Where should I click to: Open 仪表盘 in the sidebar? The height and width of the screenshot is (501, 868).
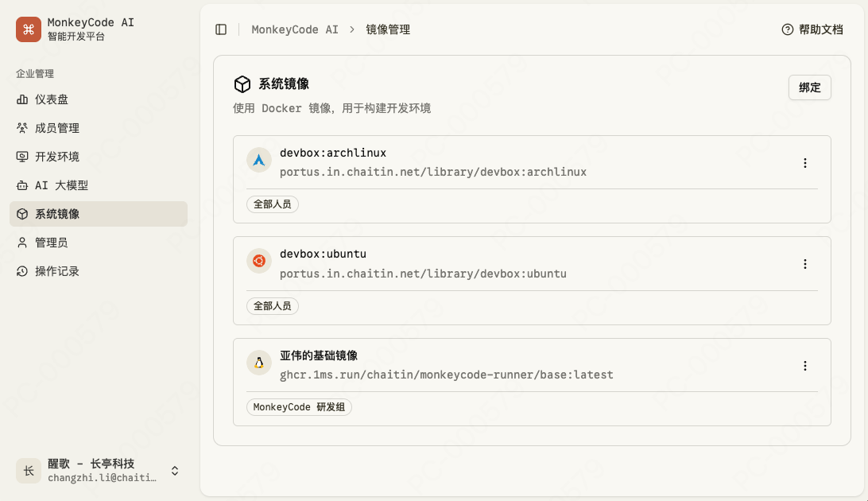[x=52, y=99]
